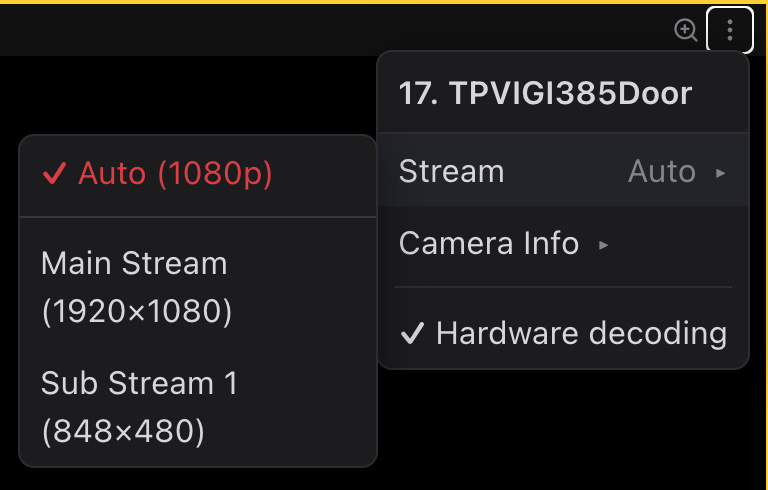Screen dimensions: 768x490
Task: Open the Stream menu item
Action: coord(452,172)
